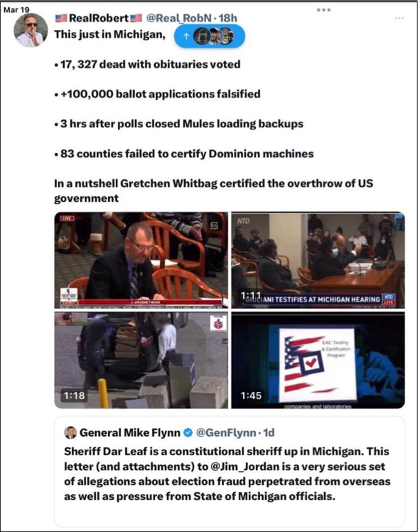Open the tweet's three-dot more menu
The image size is (418, 532).
point(323,10)
